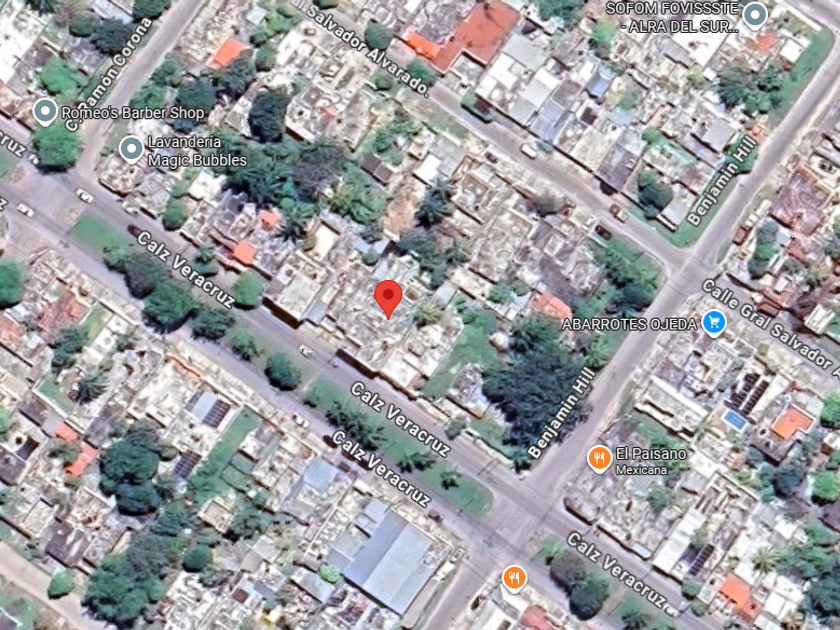Viewport: 840px width, 630px height.
Task: Click the SOFOM FOVISSSTE place pin icon
Action: (x=755, y=16)
